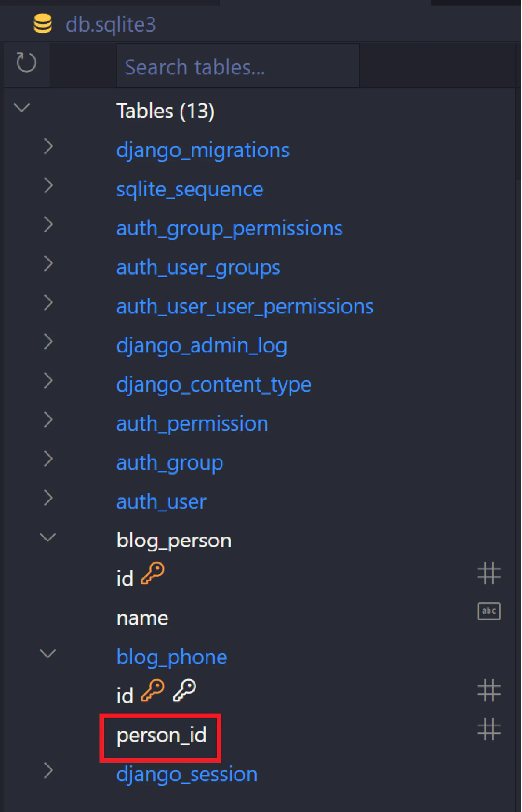The height and width of the screenshot is (812, 522).
Task: Click the yellow database icon
Action: point(42,23)
